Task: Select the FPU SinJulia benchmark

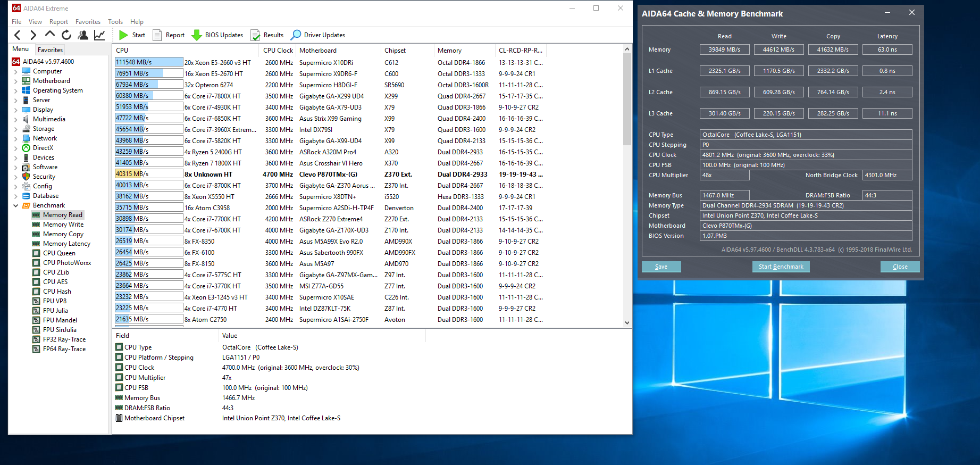Action: (60, 330)
